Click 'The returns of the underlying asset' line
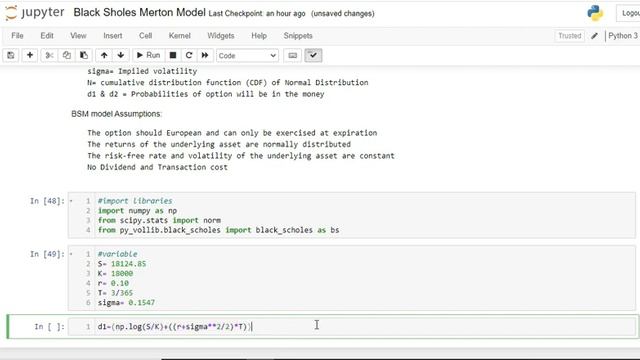 point(219,144)
